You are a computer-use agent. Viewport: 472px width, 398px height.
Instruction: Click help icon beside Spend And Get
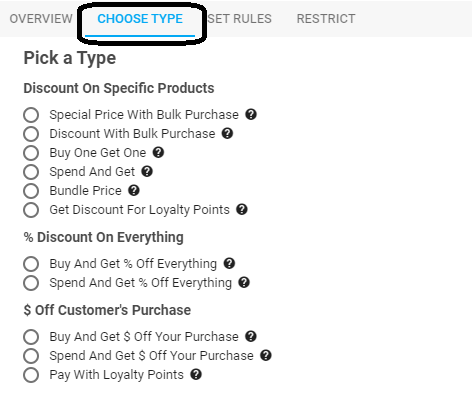click(x=147, y=171)
